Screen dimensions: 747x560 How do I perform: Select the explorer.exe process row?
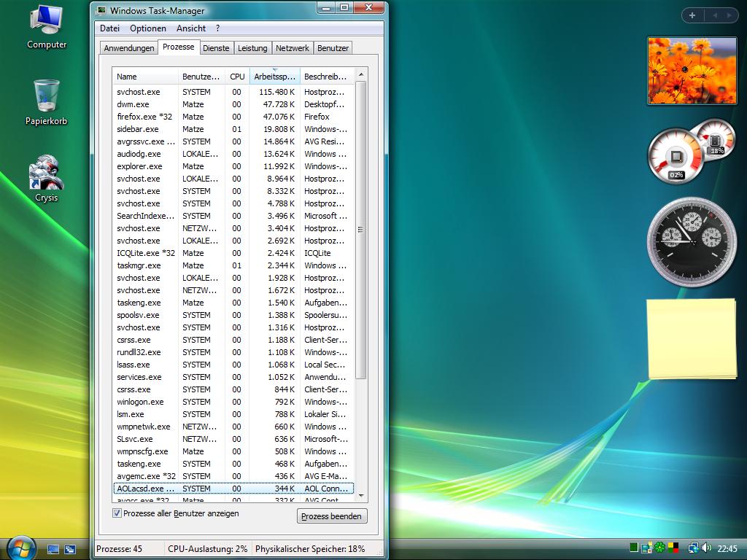click(x=233, y=166)
